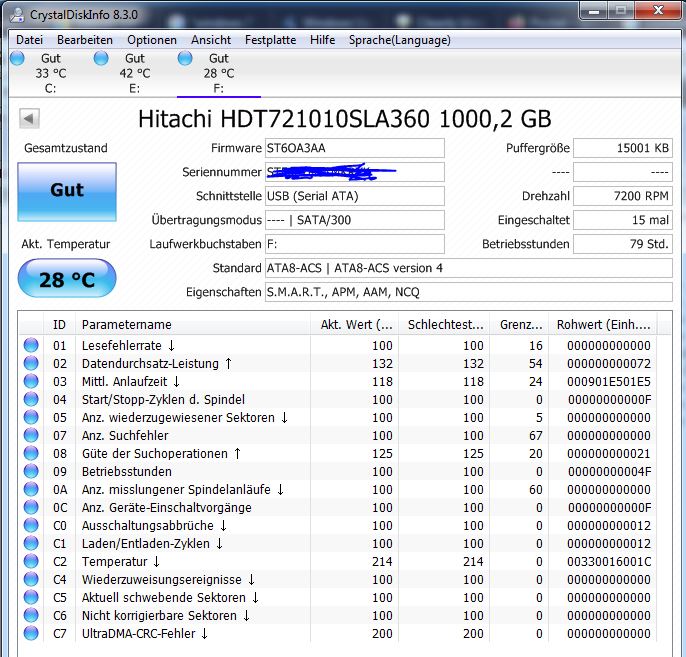The height and width of the screenshot is (657, 686).
Task: Click the Gut overall health status button
Action: point(67,192)
